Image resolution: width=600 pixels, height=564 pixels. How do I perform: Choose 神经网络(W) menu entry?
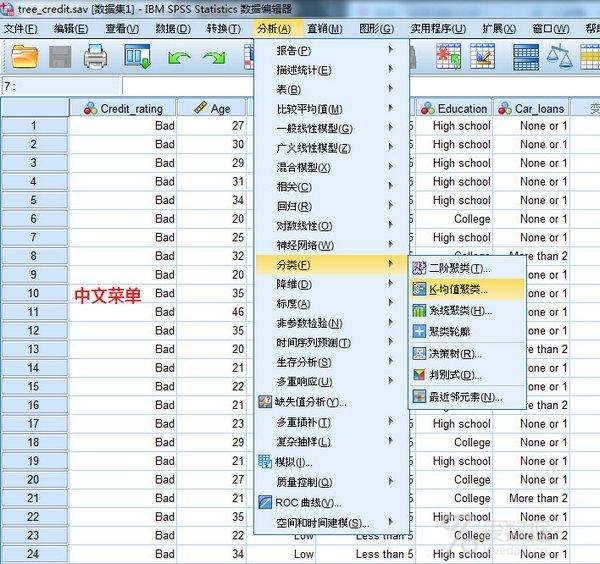tap(330, 245)
